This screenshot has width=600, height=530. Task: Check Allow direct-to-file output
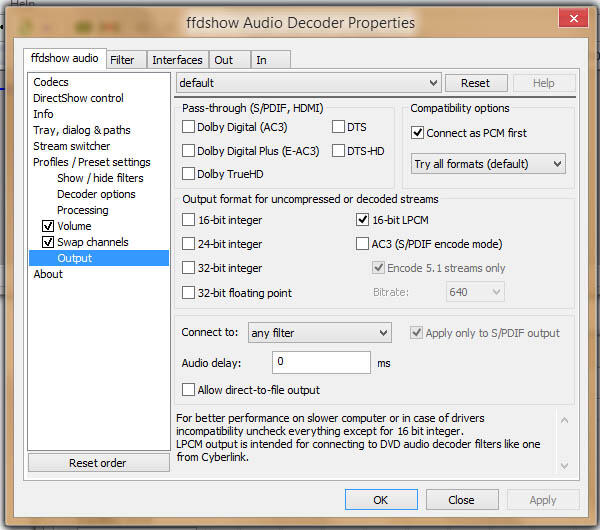coord(189,389)
